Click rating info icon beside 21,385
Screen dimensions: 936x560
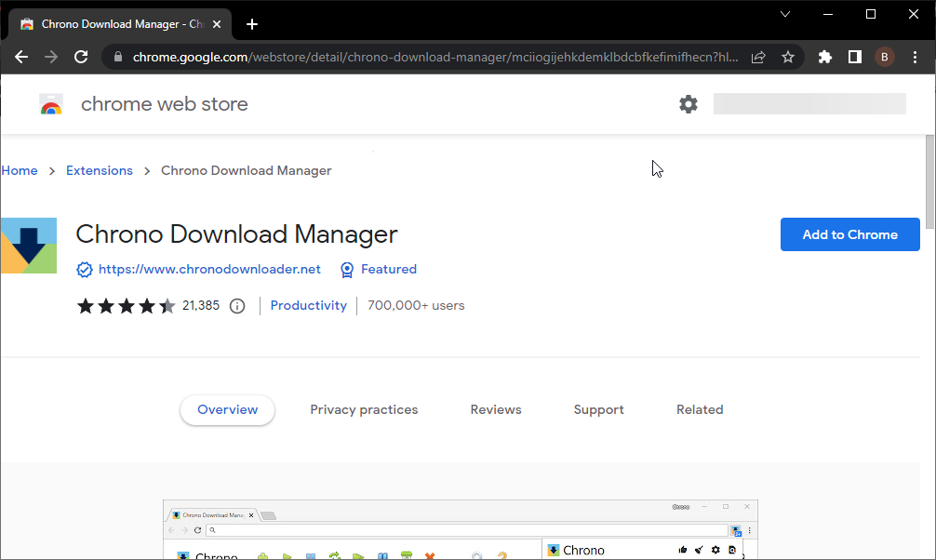tap(237, 306)
